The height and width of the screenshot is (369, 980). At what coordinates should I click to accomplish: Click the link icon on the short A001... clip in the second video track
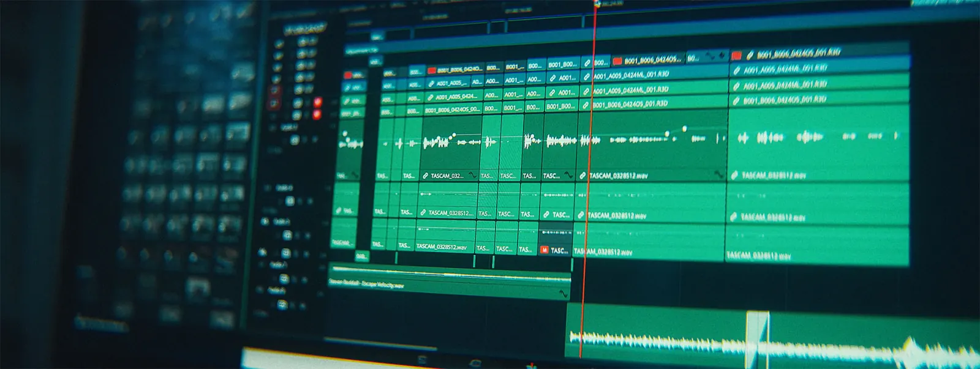(x=552, y=78)
